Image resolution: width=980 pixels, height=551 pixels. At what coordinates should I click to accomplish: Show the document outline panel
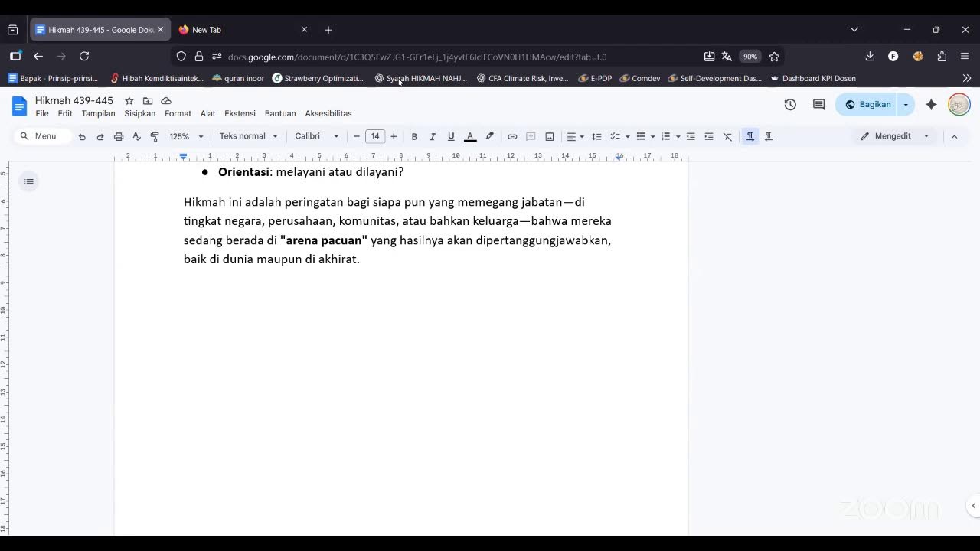pyautogui.click(x=29, y=181)
